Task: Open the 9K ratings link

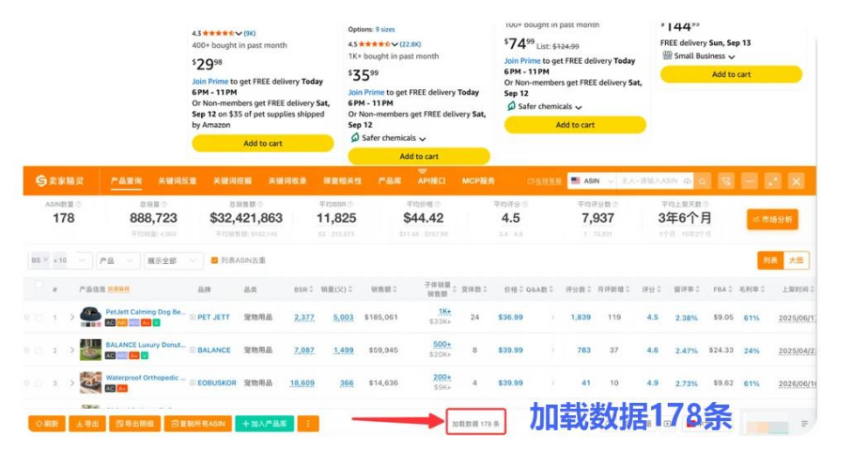Action: [x=250, y=33]
